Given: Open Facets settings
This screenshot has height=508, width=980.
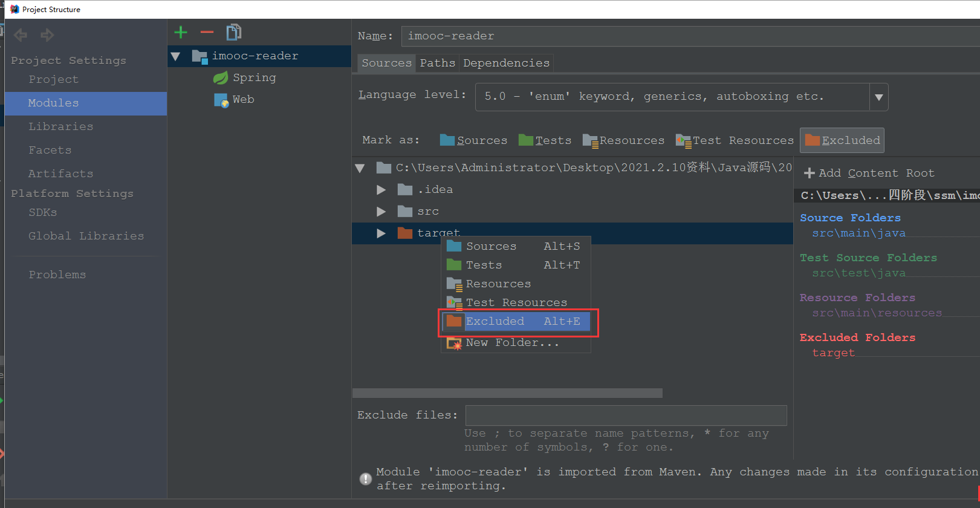Looking at the screenshot, I should 50,150.
